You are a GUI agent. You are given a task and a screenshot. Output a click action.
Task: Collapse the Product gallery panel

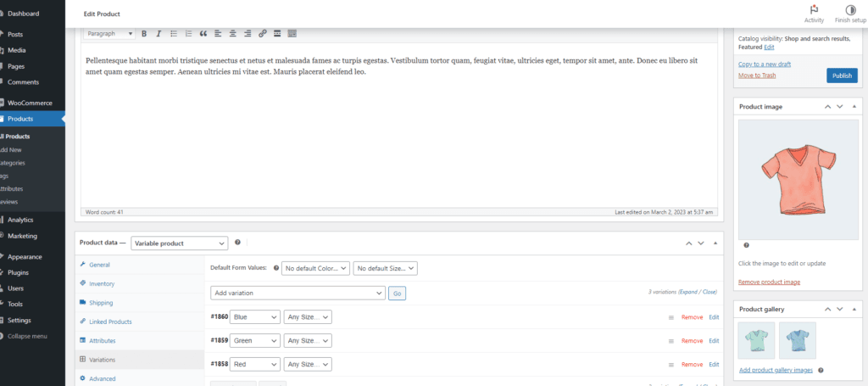click(x=854, y=309)
